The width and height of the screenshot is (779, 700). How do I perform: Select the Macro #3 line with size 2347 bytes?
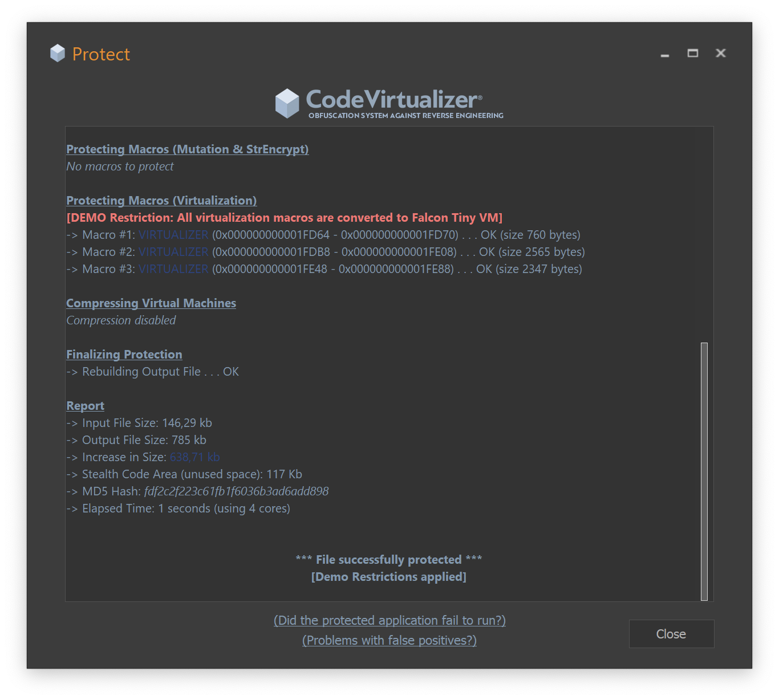[324, 269]
